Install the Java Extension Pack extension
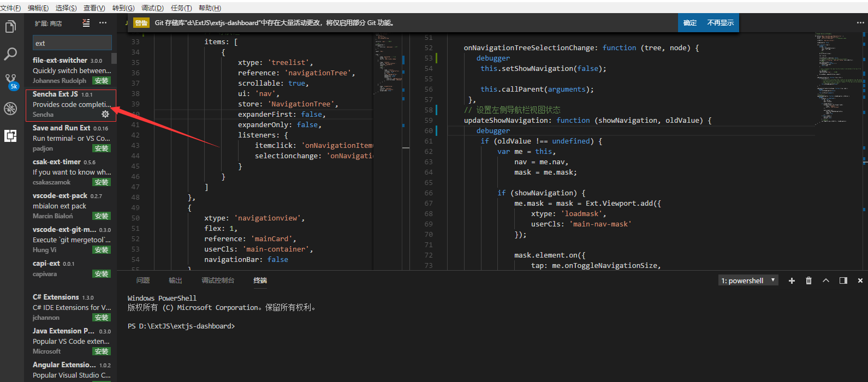This screenshot has width=868, height=382. point(102,351)
